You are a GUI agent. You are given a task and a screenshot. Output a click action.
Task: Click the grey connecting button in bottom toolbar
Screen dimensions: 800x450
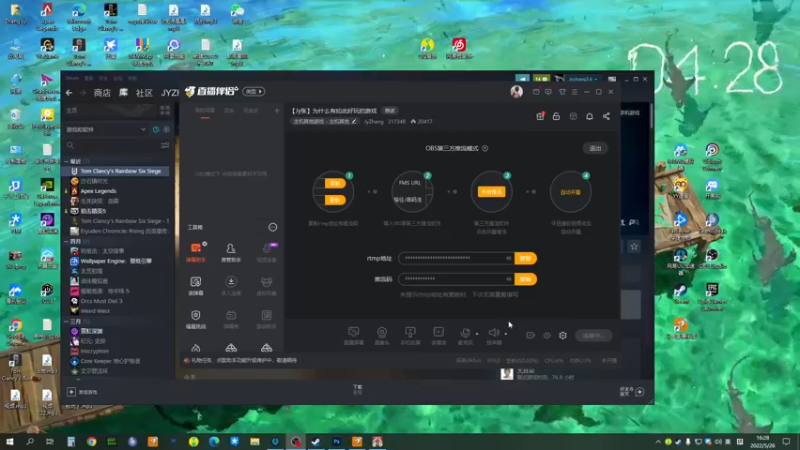click(x=593, y=335)
